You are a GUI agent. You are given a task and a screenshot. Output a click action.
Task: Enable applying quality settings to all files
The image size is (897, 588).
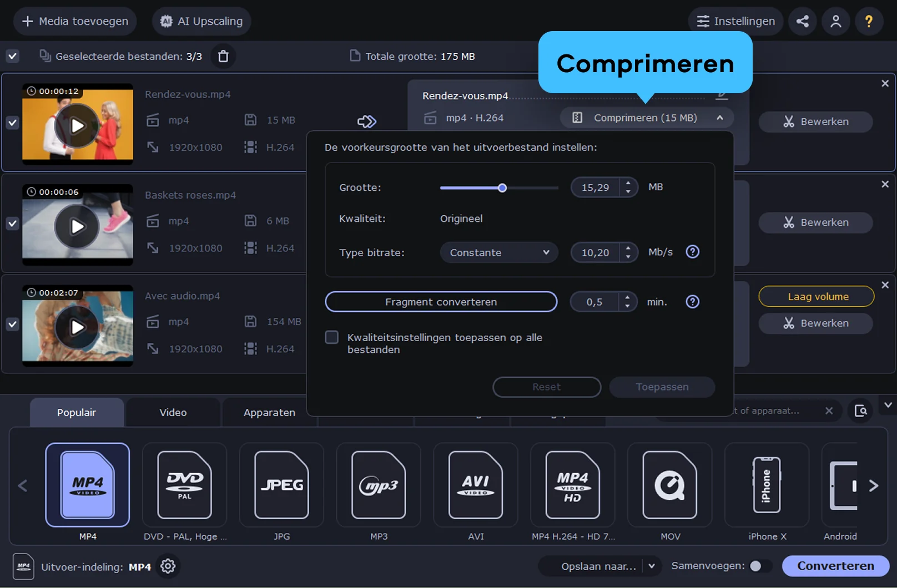[332, 337]
